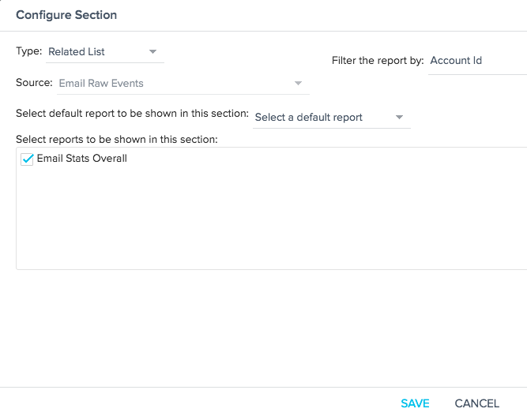Image resolution: width=527 pixels, height=420 pixels.
Task: Click the Filter the report by label
Action: pyautogui.click(x=378, y=61)
